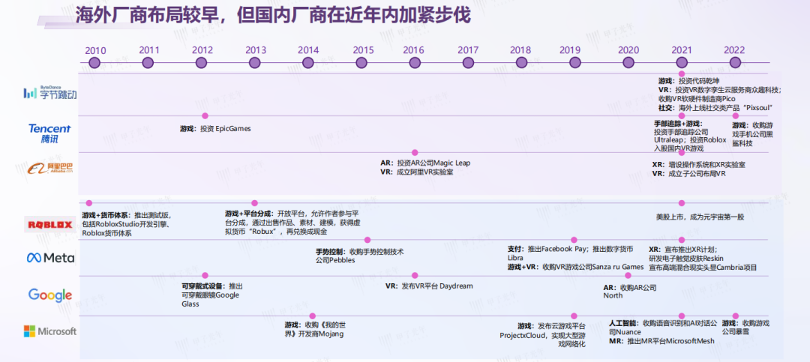Select the 2013 purple dot on the top timeline
Screen dimensions: 810x362
255,62
